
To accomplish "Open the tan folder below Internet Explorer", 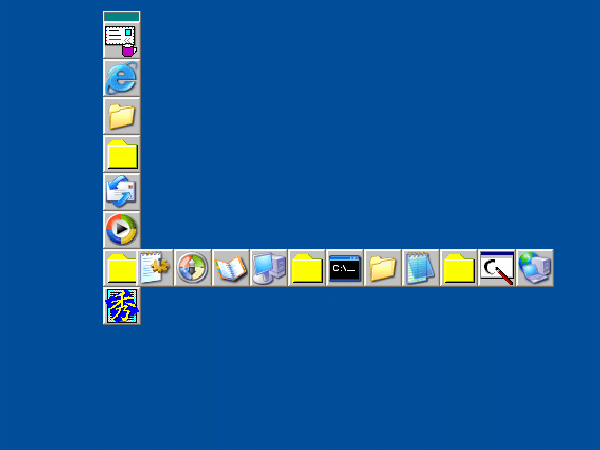I will pyautogui.click(x=122, y=116).
